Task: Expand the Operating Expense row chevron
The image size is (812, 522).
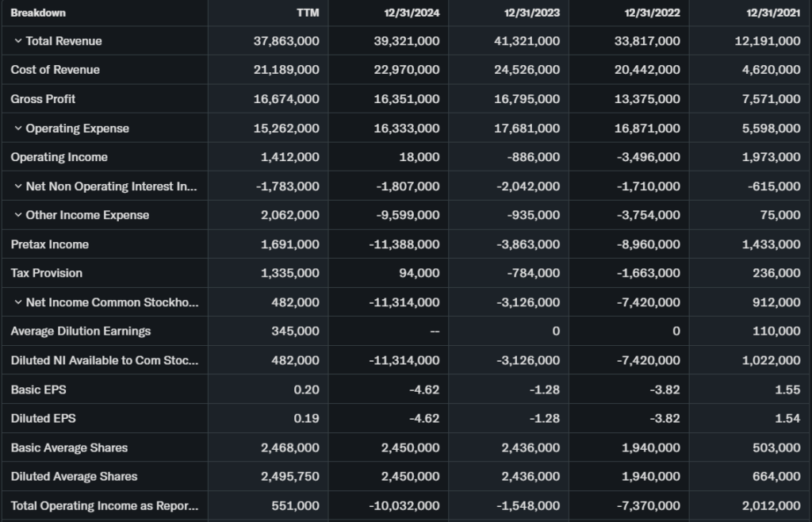Action: coord(18,129)
